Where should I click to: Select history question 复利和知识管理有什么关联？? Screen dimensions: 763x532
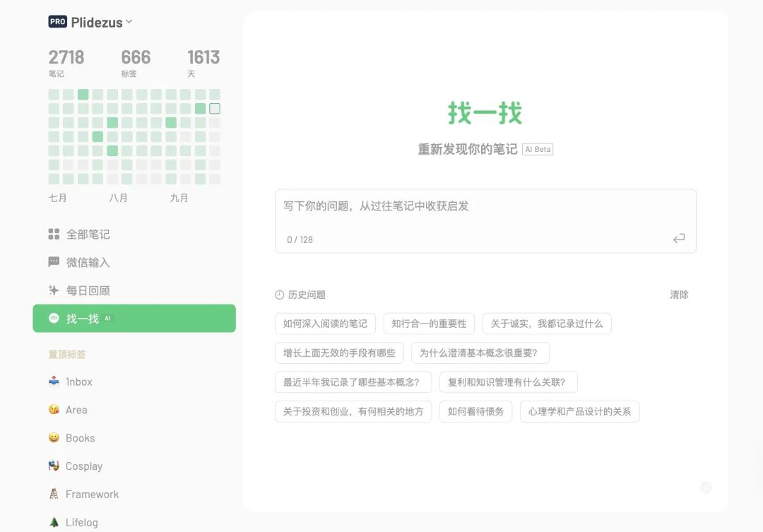509,382
